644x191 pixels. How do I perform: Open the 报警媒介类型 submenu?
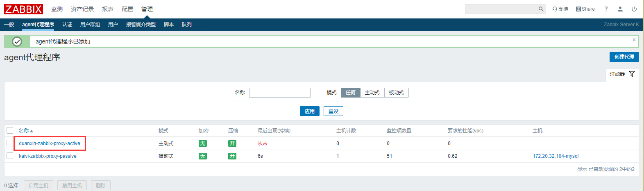[x=141, y=25]
